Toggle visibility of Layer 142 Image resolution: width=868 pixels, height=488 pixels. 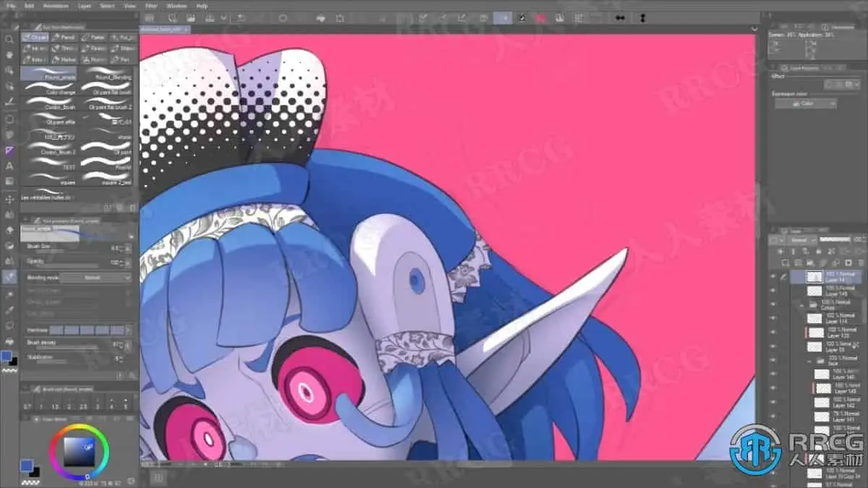(x=773, y=401)
